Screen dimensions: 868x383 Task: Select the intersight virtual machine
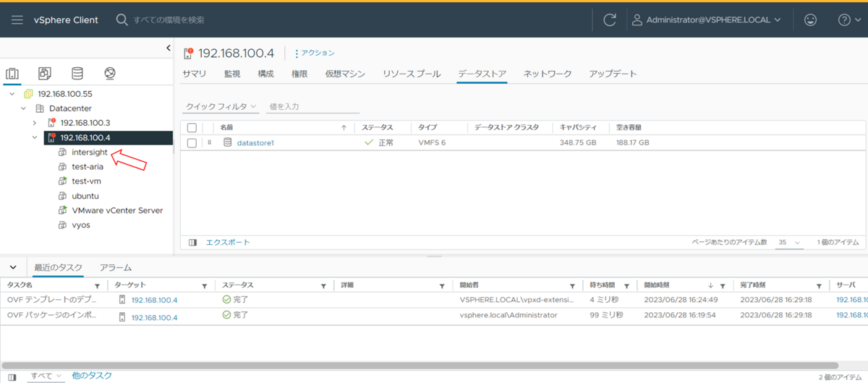point(90,152)
